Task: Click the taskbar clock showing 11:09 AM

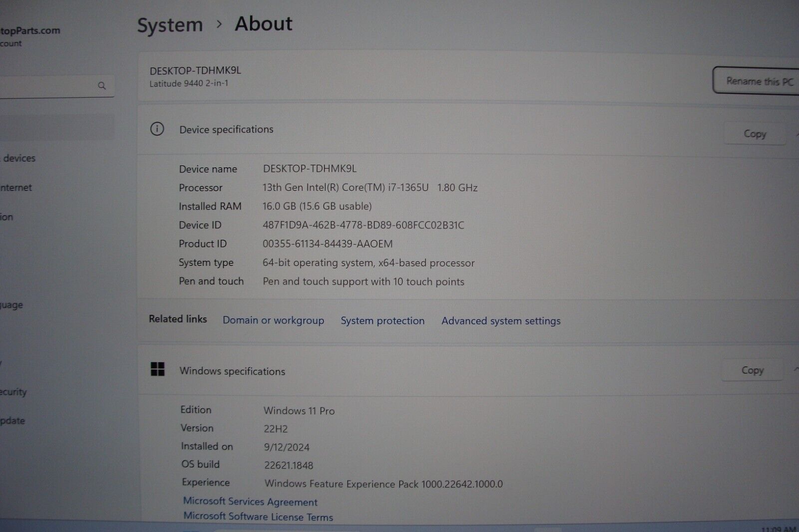Action: click(x=779, y=529)
